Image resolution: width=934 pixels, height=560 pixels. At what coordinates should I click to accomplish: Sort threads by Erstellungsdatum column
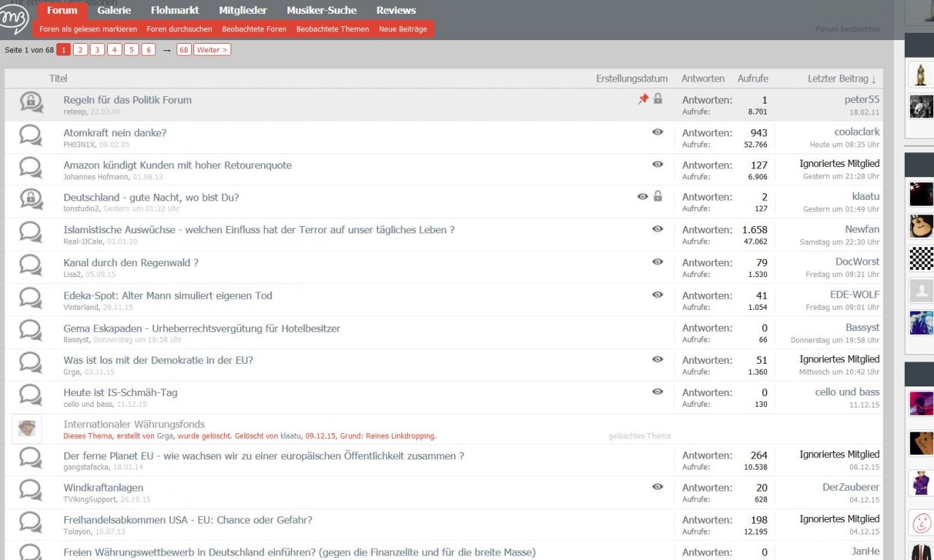[632, 79]
